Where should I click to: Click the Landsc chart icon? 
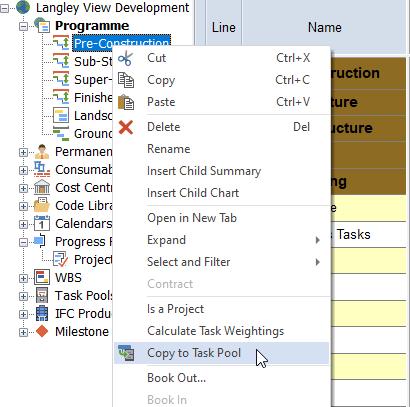click(x=61, y=115)
